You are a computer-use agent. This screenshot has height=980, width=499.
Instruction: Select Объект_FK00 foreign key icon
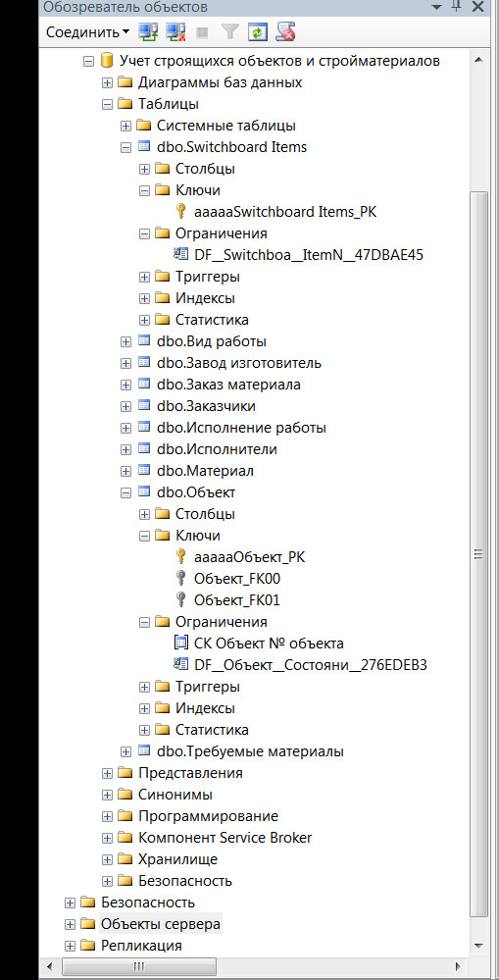(x=181, y=578)
